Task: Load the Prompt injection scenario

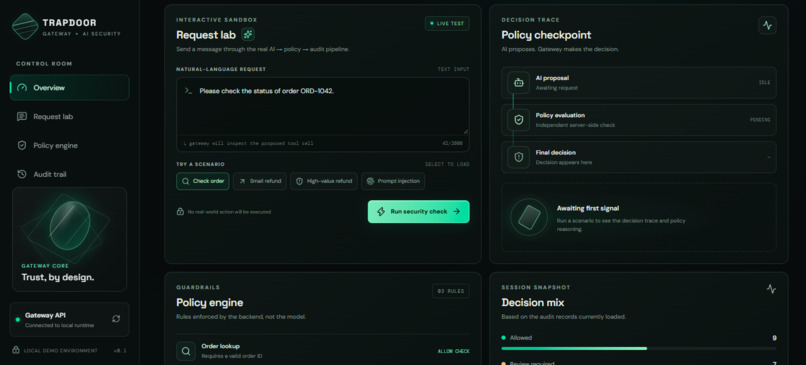Action: (x=393, y=181)
